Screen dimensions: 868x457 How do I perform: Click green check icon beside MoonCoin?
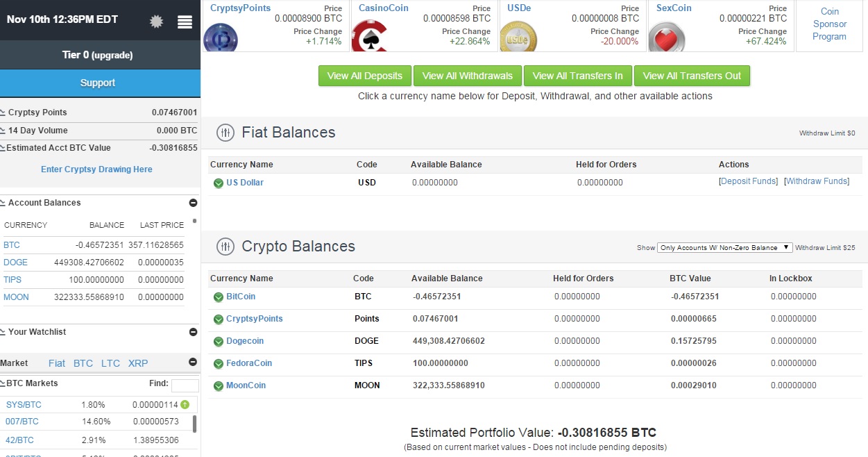[x=218, y=386]
